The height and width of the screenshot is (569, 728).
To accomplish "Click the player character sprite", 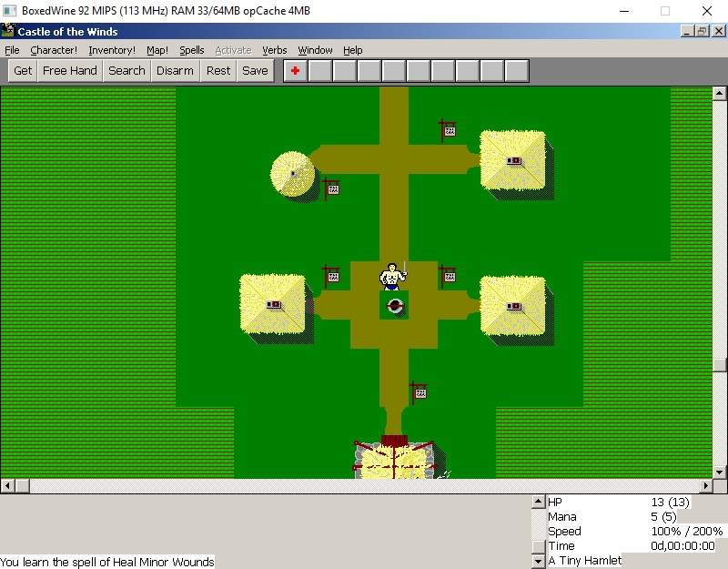I will [393, 277].
